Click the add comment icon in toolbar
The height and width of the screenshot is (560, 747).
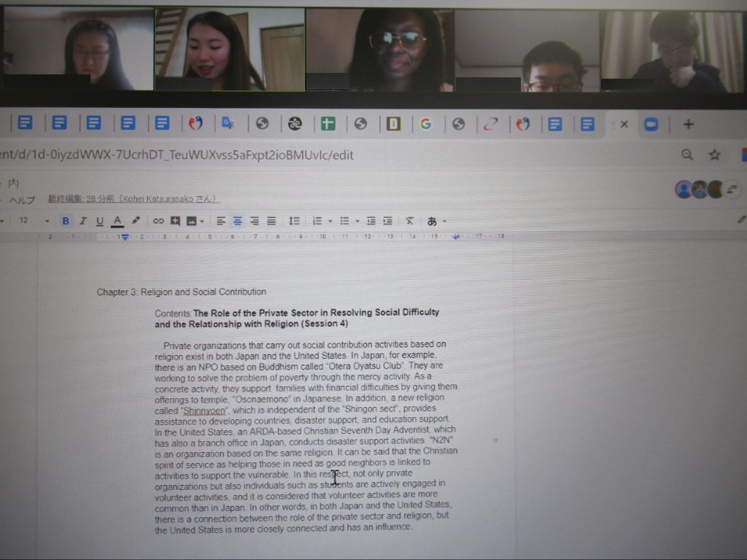[175, 221]
